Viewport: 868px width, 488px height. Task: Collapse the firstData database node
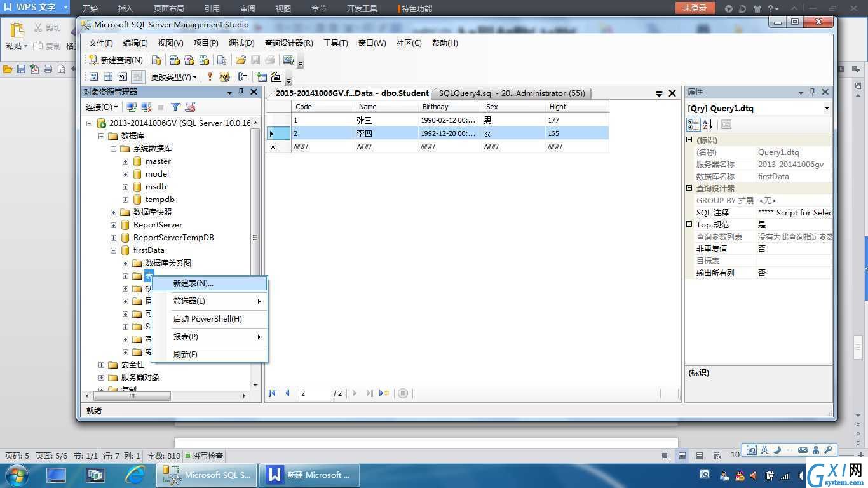pyautogui.click(x=113, y=250)
